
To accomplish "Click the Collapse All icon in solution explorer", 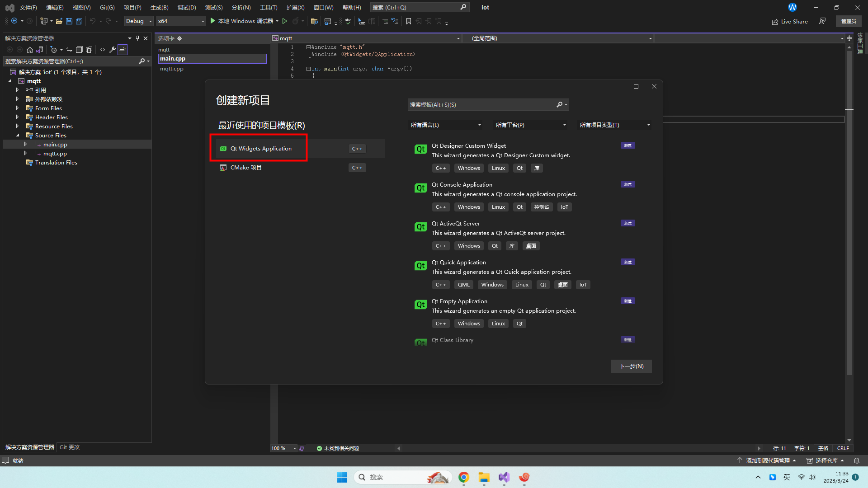I will coord(79,50).
